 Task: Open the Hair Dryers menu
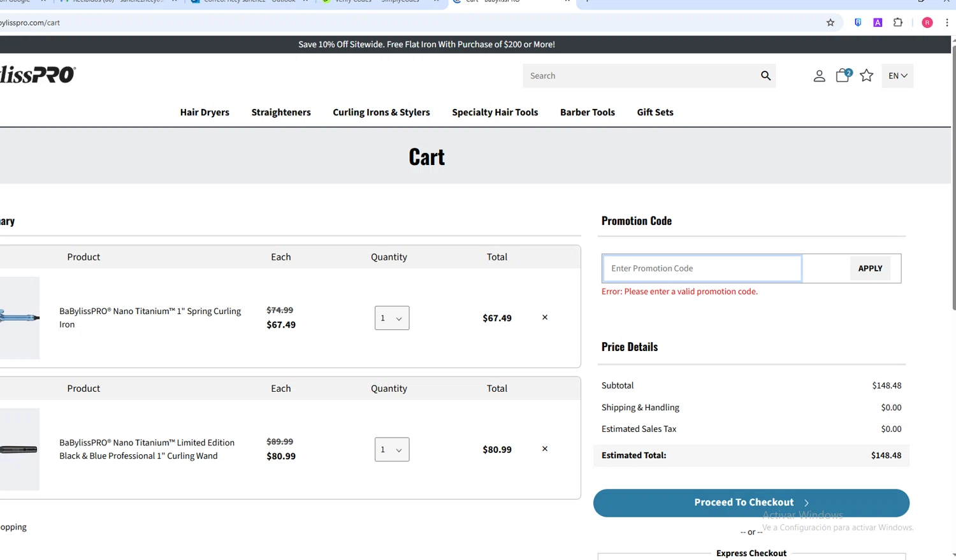point(205,112)
